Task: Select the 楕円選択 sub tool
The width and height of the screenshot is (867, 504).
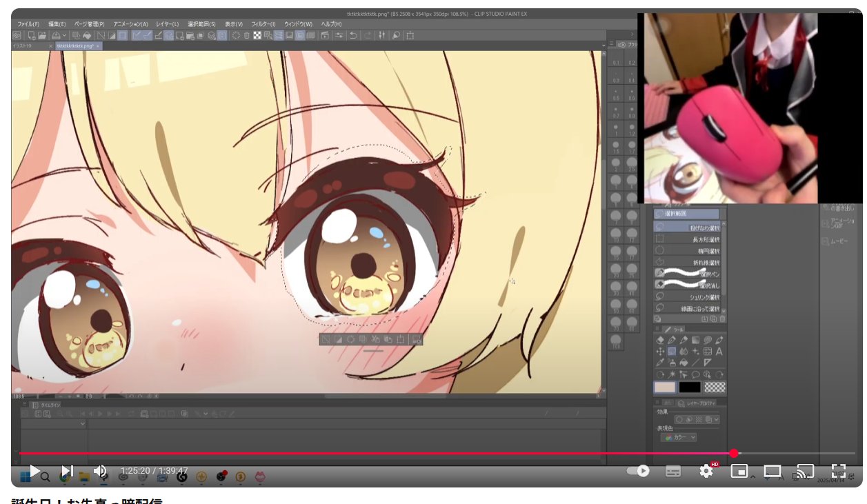Action: (687, 250)
